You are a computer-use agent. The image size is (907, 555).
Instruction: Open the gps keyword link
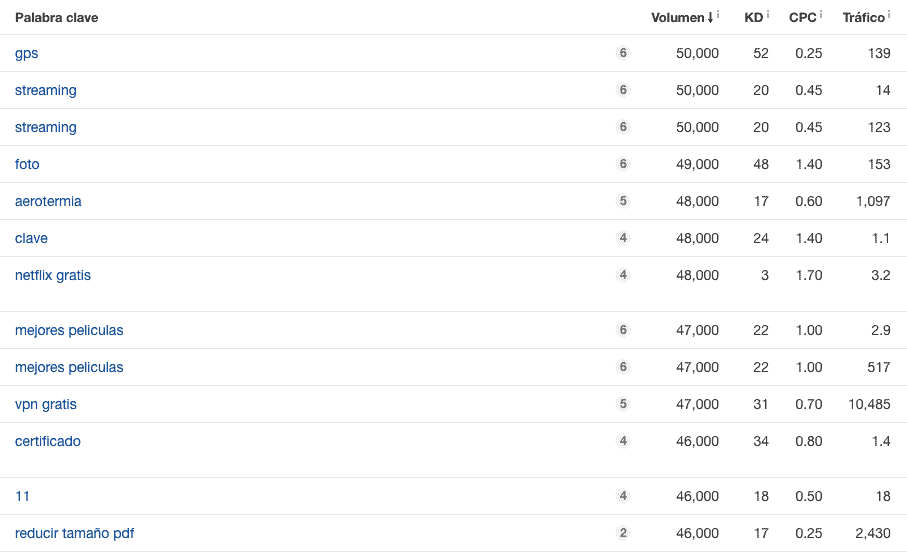(27, 53)
